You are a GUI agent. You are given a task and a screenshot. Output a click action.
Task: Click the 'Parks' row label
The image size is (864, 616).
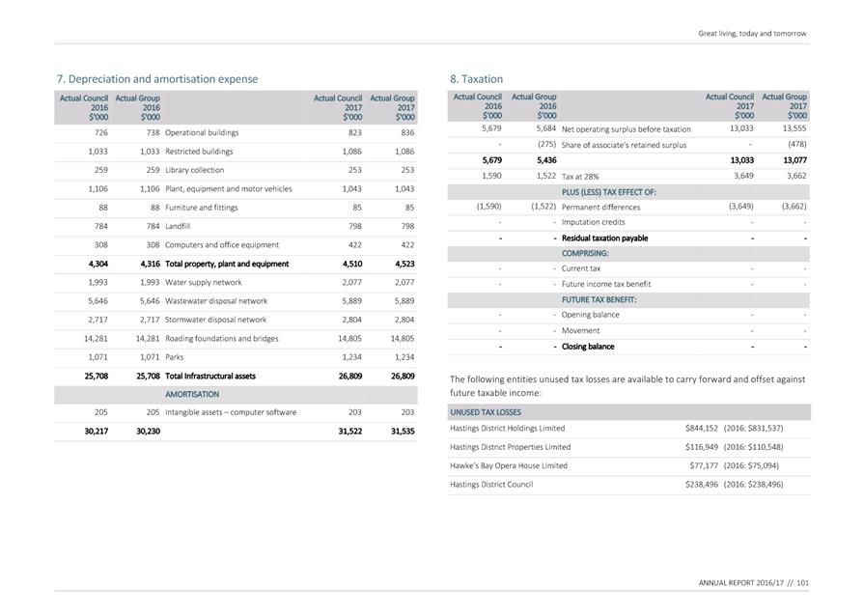click(x=174, y=357)
